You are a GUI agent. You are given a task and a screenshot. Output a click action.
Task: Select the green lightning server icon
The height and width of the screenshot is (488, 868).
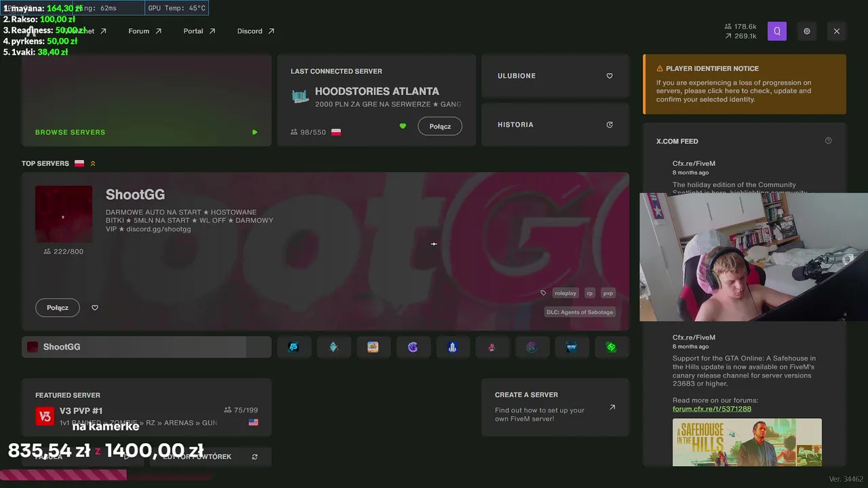point(611,347)
